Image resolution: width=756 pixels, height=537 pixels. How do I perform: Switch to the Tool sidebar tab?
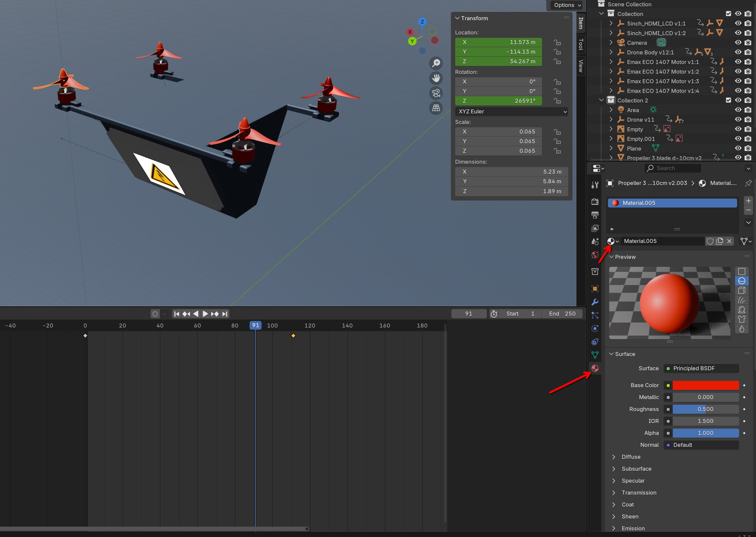tap(581, 44)
